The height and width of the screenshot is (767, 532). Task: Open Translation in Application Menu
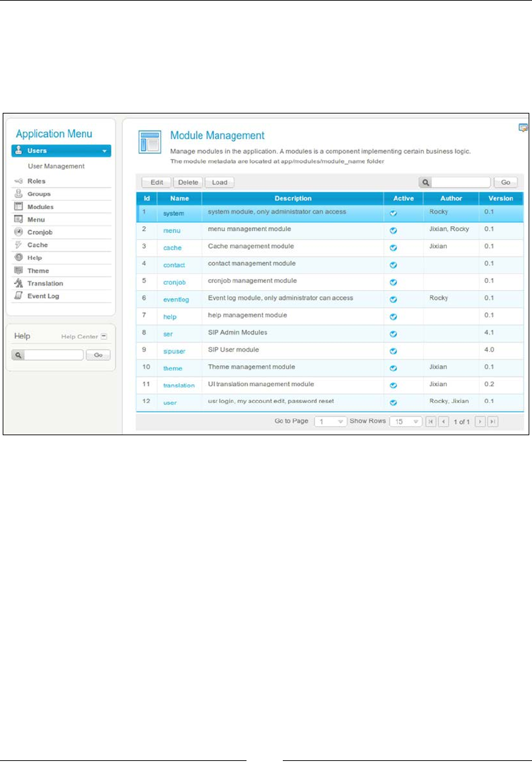click(x=45, y=283)
